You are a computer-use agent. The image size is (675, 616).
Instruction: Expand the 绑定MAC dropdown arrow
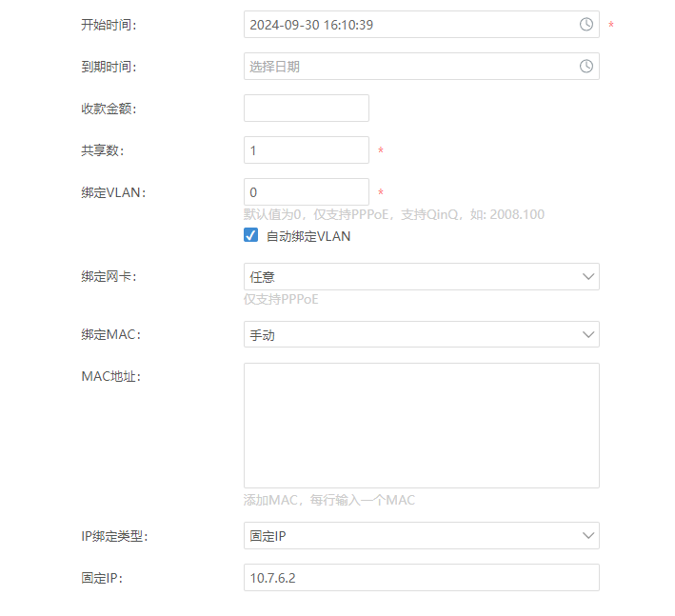click(588, 334)
